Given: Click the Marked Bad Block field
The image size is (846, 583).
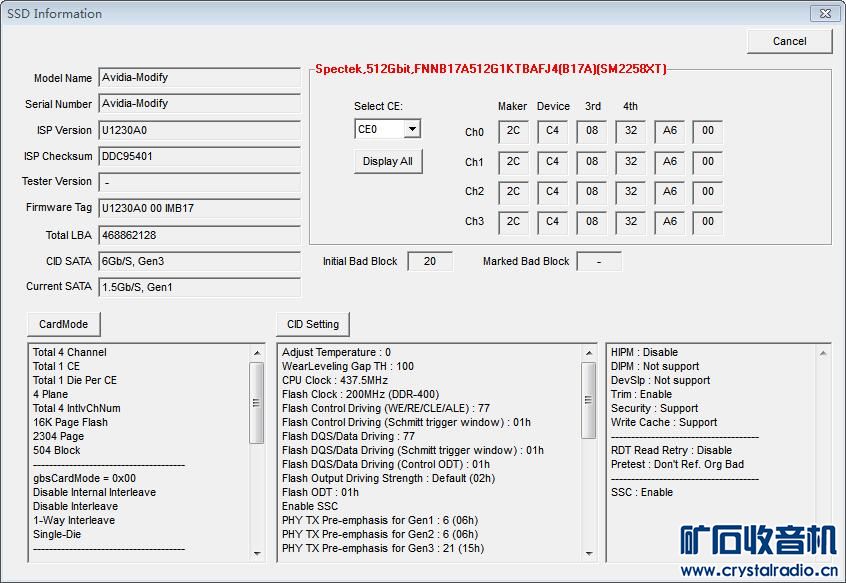Looking at the screenshot, I should click(598, 261).
